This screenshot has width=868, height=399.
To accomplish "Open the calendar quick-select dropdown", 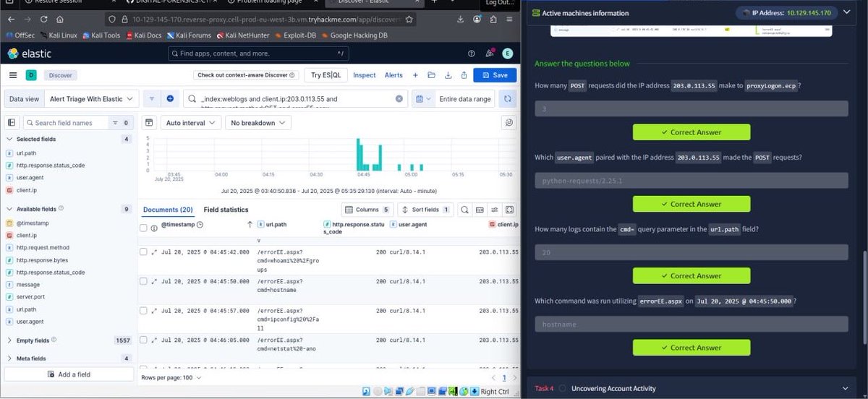I will [x=422, y=99].
